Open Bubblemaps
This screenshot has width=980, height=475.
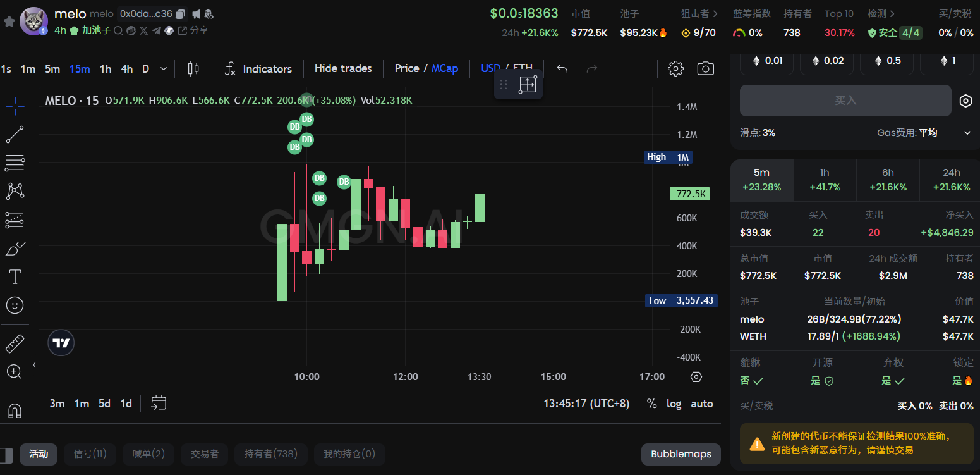[x=681, y=454]
